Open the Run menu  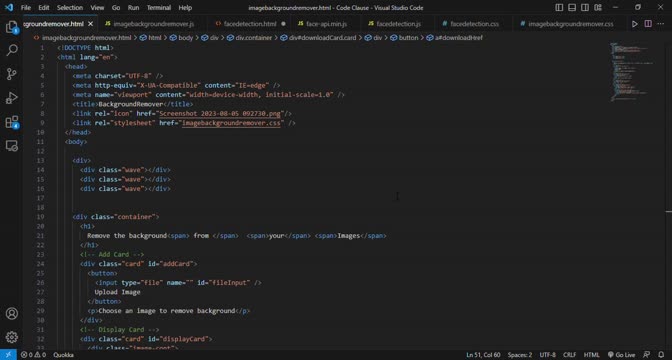(x=133, y=8)
